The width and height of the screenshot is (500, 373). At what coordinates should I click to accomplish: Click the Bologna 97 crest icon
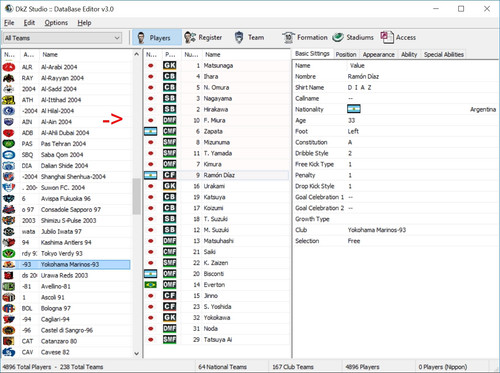tap(9, 308)
